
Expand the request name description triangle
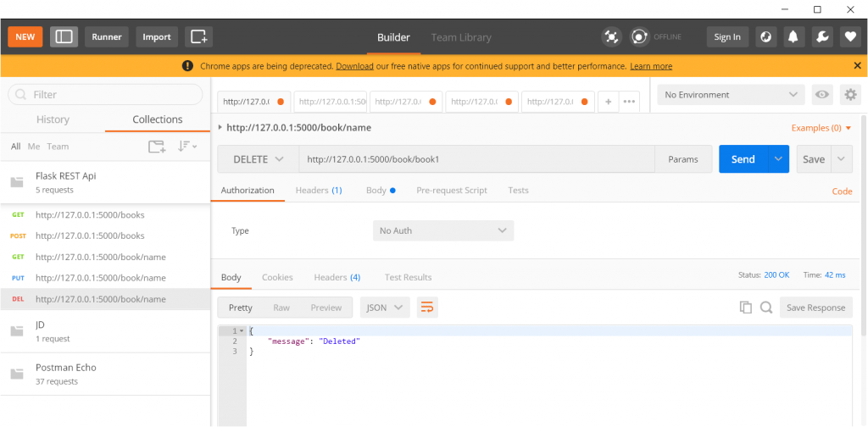(220, 128)
